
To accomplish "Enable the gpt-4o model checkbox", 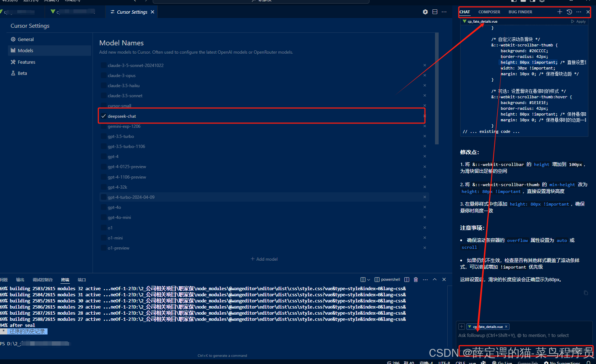I will click(104, 207).
